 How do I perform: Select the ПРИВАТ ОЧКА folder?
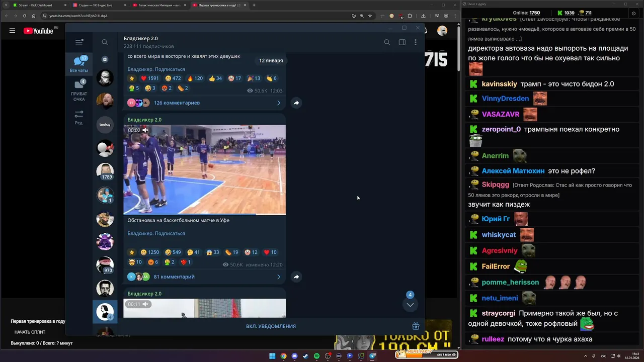79,90
